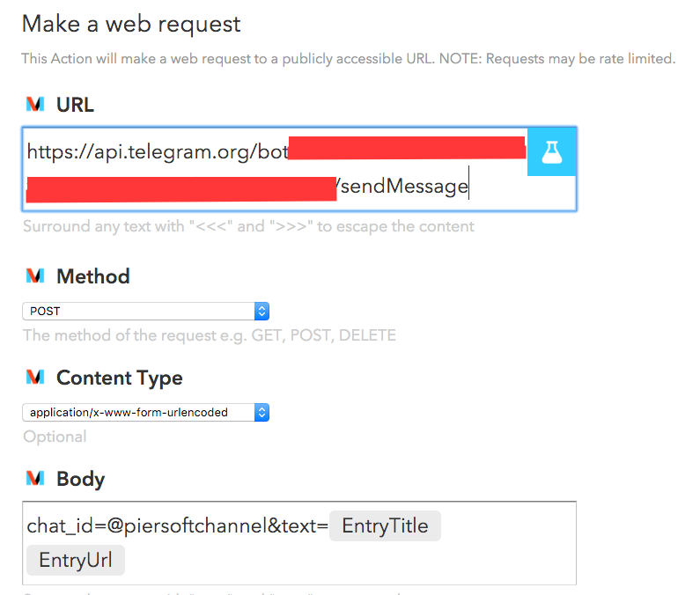Open the POST method dropdown
Image resolution: width=700 pixels, height=595 pixels.
[145, 311]
